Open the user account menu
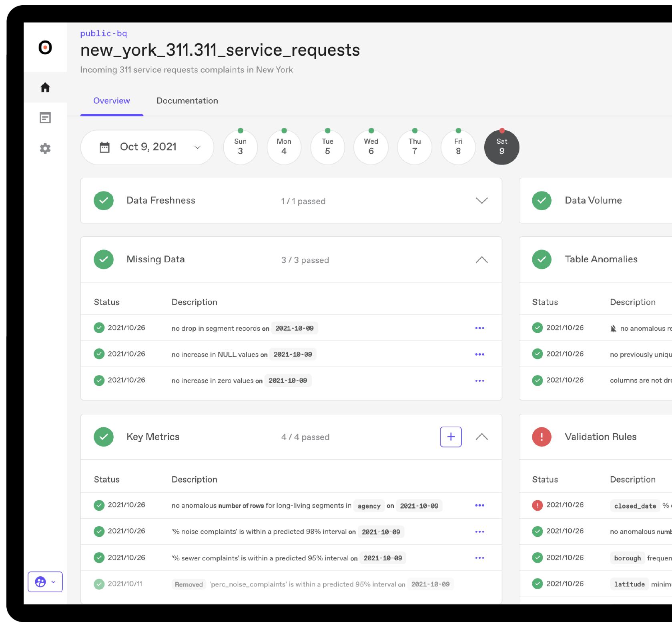This screenshot has width=672, height=630. click(x=45, y=582)
